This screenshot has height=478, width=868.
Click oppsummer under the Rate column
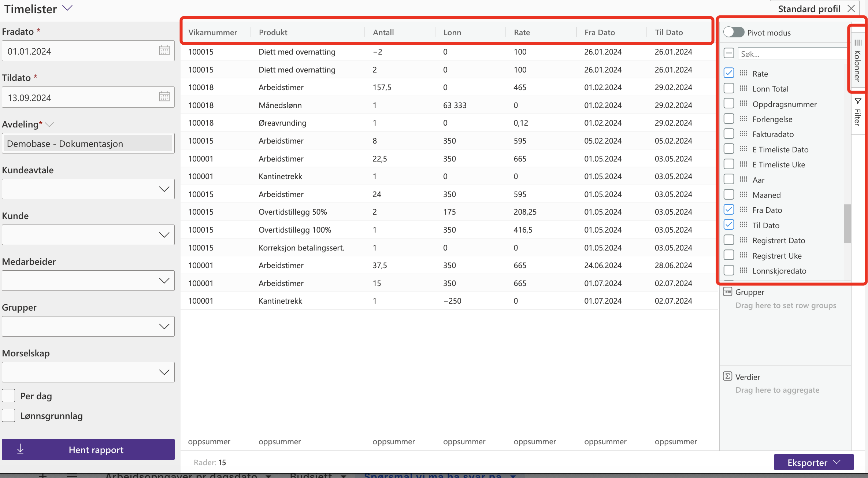[535, 441]
